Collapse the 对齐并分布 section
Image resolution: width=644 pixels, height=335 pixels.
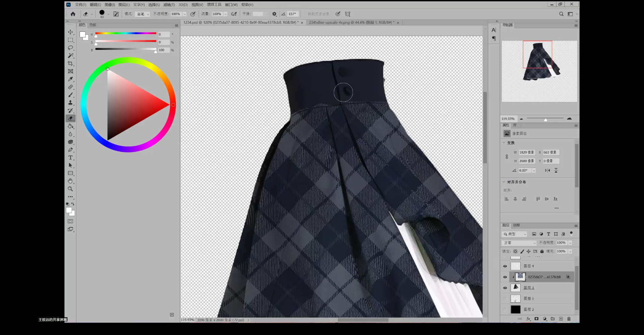pyautogui.click(x=504, y=182)
